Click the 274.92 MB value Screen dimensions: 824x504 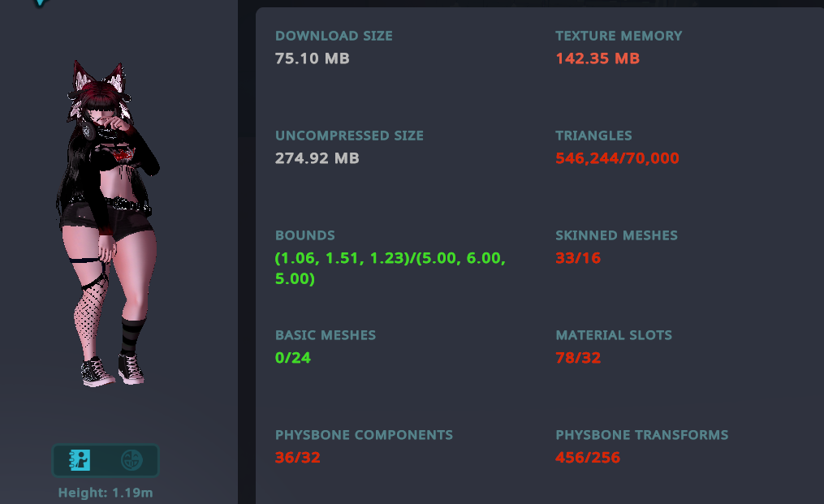[317, 158]
